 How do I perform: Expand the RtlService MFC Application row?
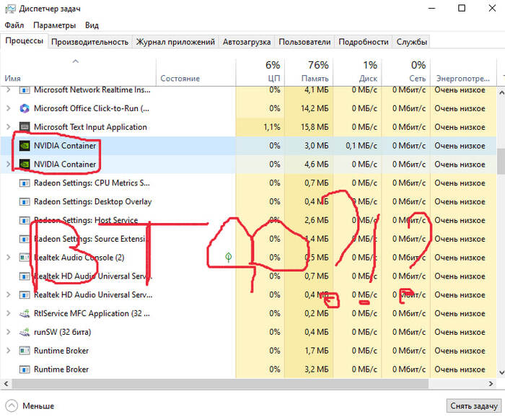(9, 313)
